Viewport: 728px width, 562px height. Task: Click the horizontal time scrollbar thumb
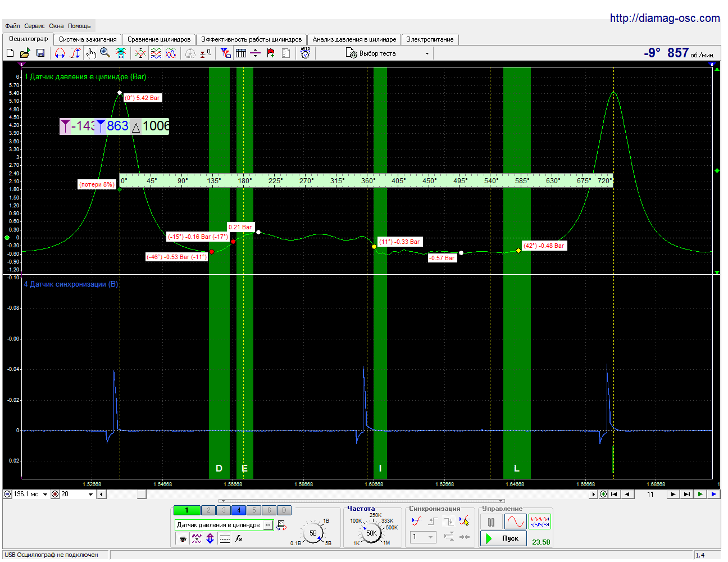point(142,495)
